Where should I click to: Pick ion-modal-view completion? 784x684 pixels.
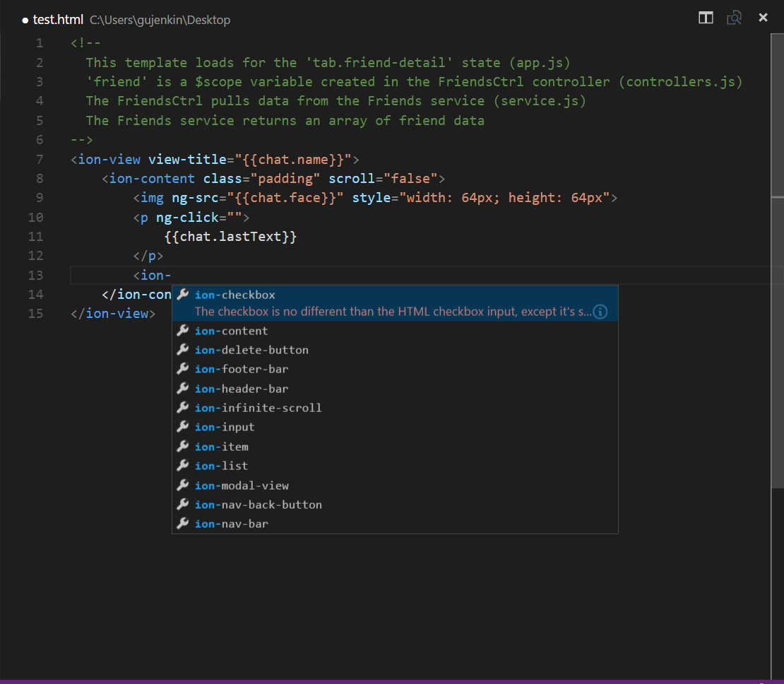coord(242,485)
